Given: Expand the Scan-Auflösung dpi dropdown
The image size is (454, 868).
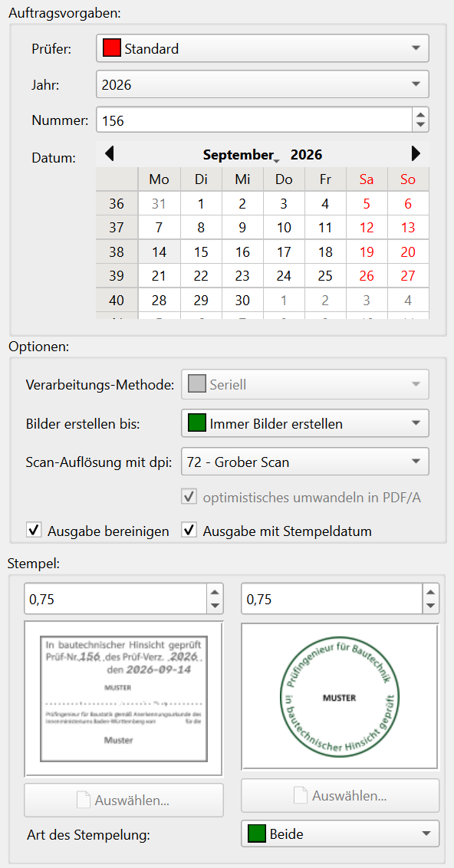Looking at the screenshot, I should point(305,461).
